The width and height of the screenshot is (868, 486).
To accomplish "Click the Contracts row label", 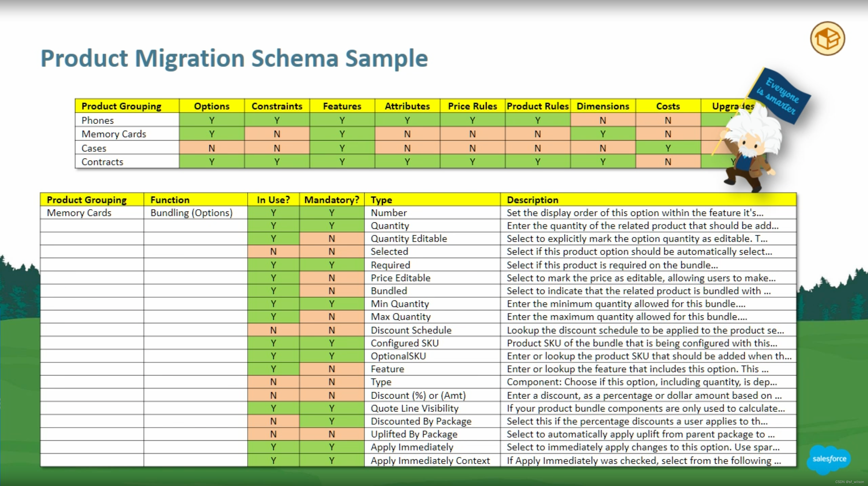I will coord(102,162).
